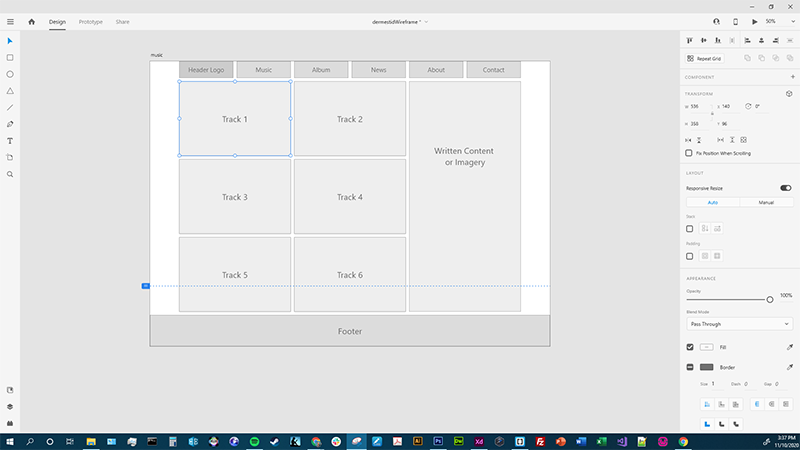Open the Plugins panel icon

[10, 423]
